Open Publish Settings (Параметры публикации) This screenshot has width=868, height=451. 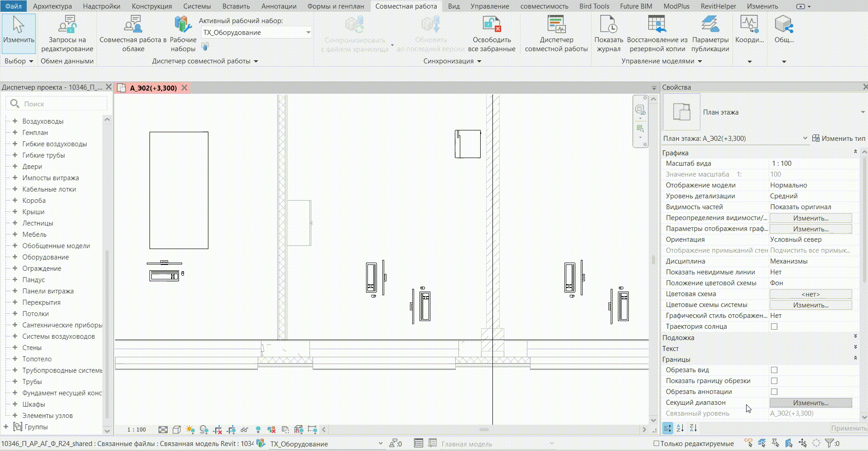(x=710, y=34)
